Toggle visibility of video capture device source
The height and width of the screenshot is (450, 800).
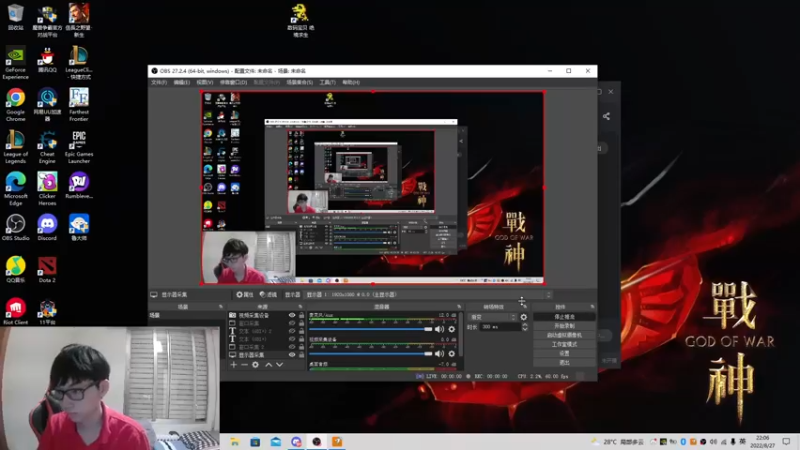[x=292, y=315]
